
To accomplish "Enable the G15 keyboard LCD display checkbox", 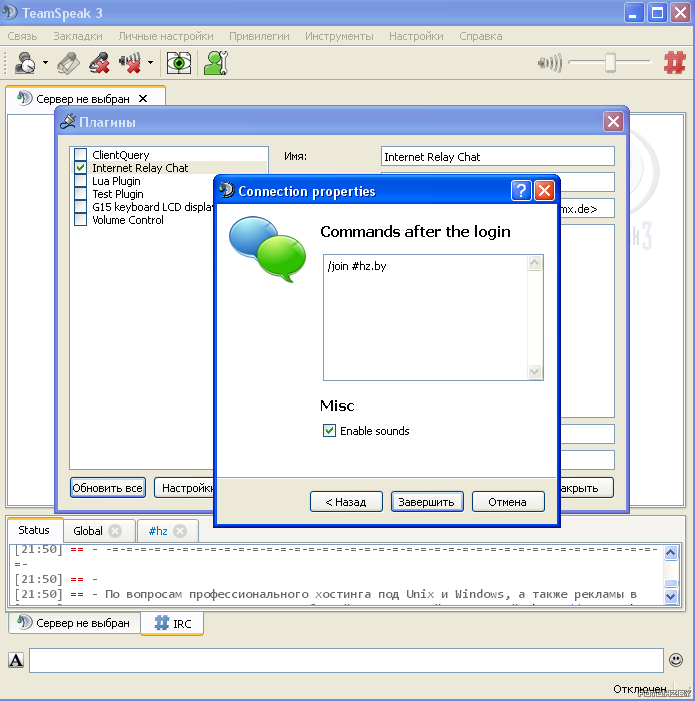I will [x=80, y=207].
